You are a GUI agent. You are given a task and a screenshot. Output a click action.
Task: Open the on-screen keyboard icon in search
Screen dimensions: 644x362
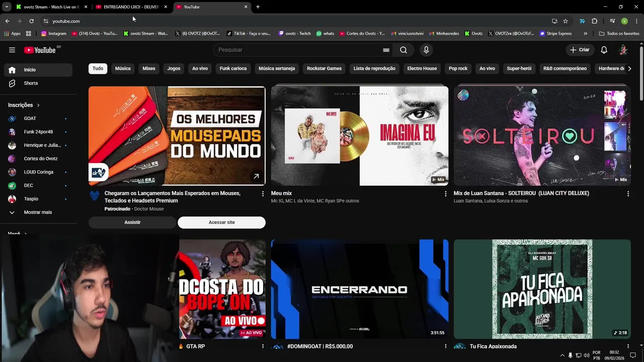(x=386, y=50)
